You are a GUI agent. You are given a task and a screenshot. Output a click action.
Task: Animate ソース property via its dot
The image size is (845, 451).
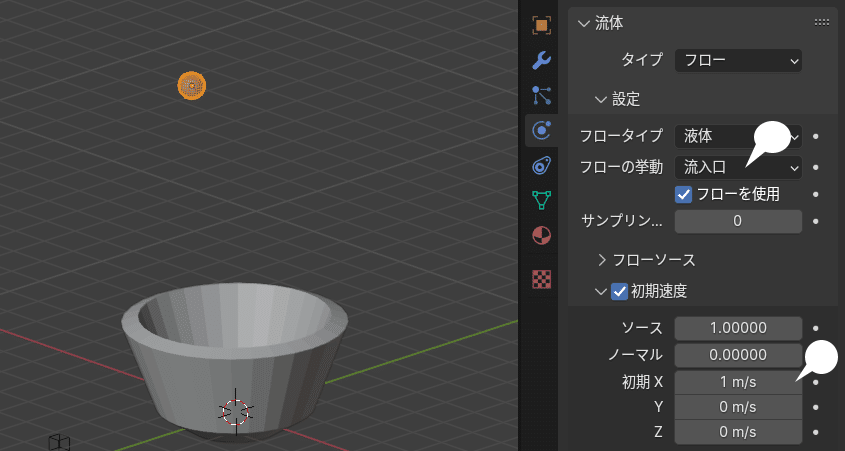(x=816, y=328)
